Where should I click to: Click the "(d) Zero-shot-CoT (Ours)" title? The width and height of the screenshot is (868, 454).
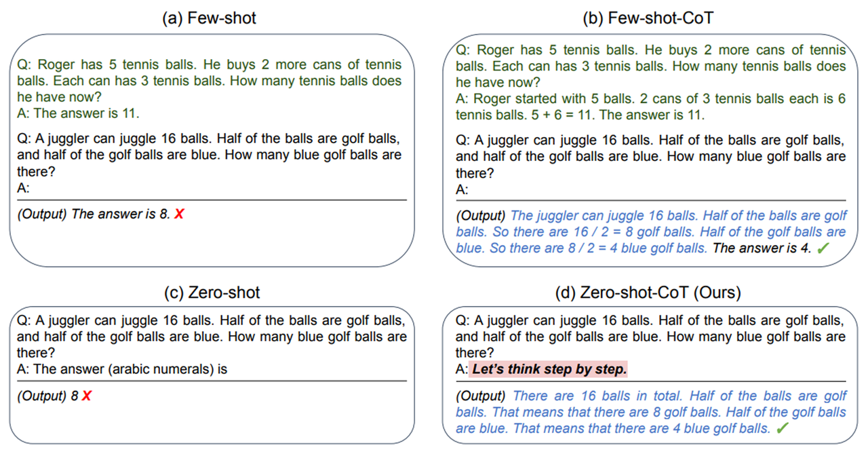648,293
